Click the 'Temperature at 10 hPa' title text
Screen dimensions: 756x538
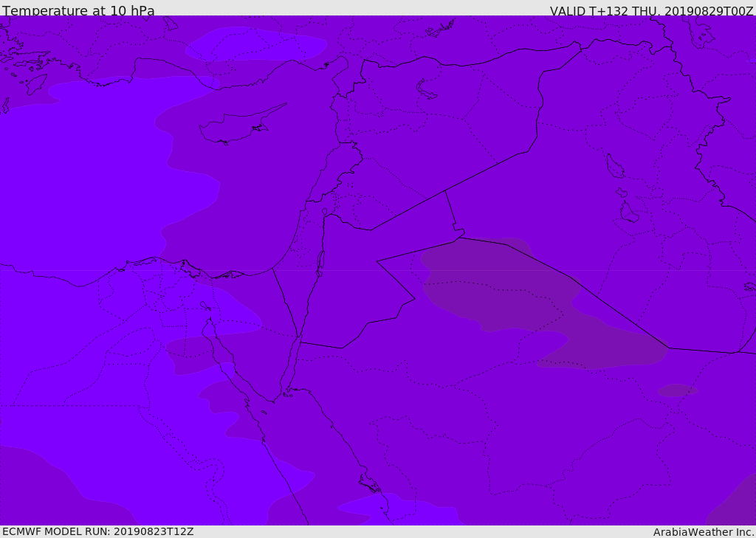(78, 10)
